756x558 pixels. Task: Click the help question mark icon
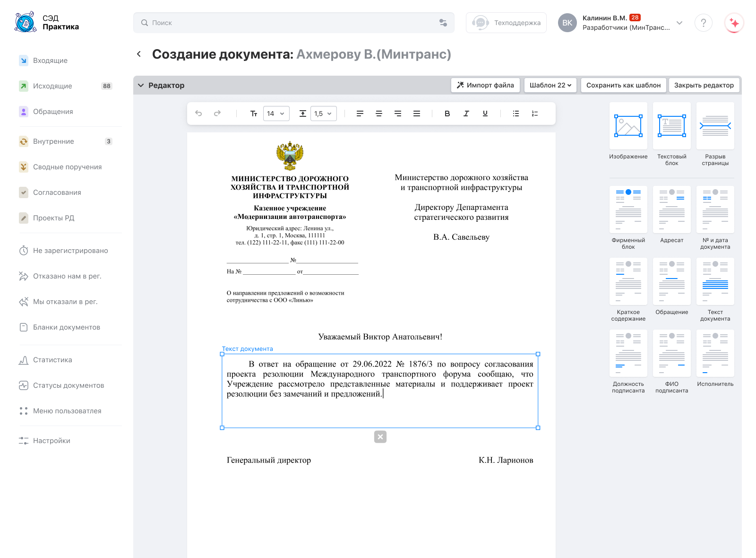[703, 23]
